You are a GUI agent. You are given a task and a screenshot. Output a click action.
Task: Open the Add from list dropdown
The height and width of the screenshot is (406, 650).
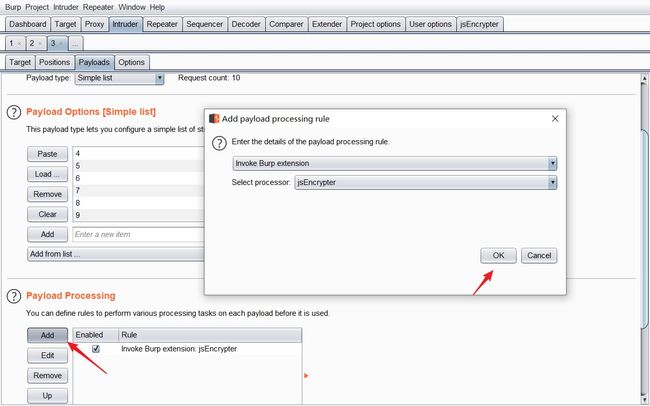click(116, 254)
